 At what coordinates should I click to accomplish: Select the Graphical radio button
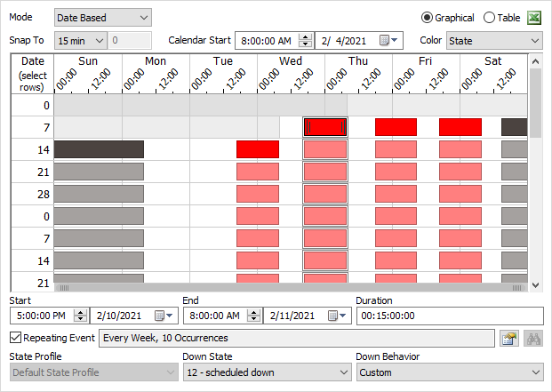(427, 18)
